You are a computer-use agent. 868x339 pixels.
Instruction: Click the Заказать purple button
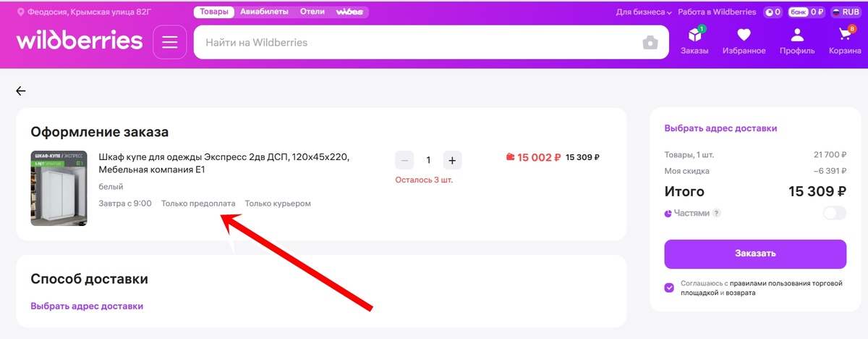pos(755,254)
